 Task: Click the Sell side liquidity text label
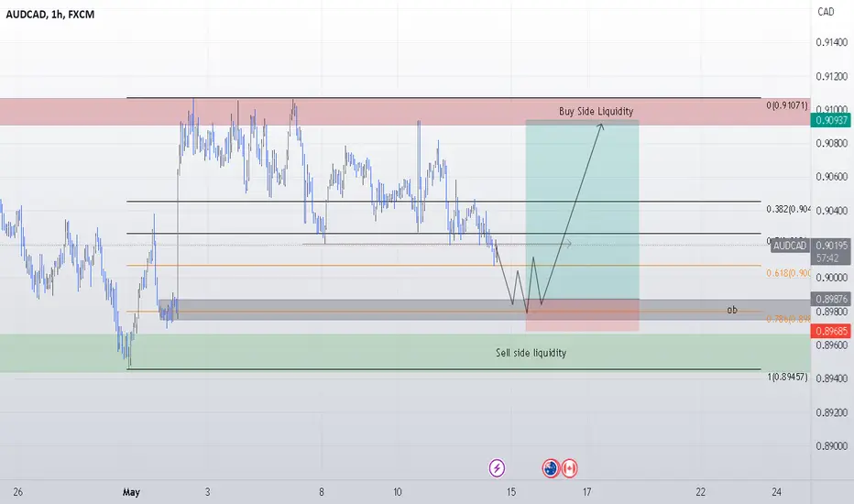point(531,353)
